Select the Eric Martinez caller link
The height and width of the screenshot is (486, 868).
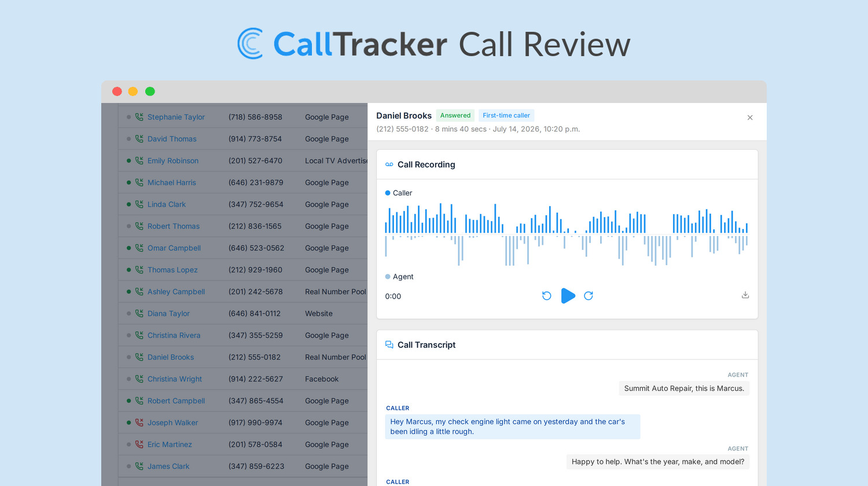[x=170, y=444]
